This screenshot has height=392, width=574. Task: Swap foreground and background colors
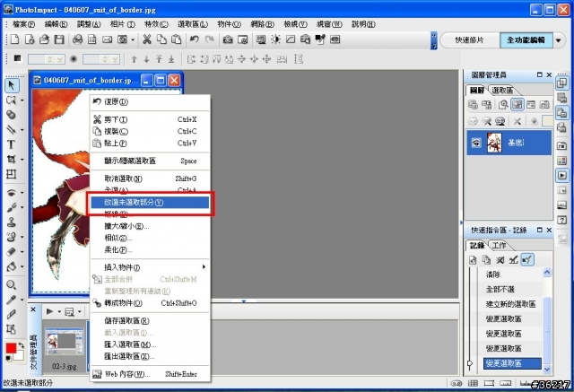21,344
